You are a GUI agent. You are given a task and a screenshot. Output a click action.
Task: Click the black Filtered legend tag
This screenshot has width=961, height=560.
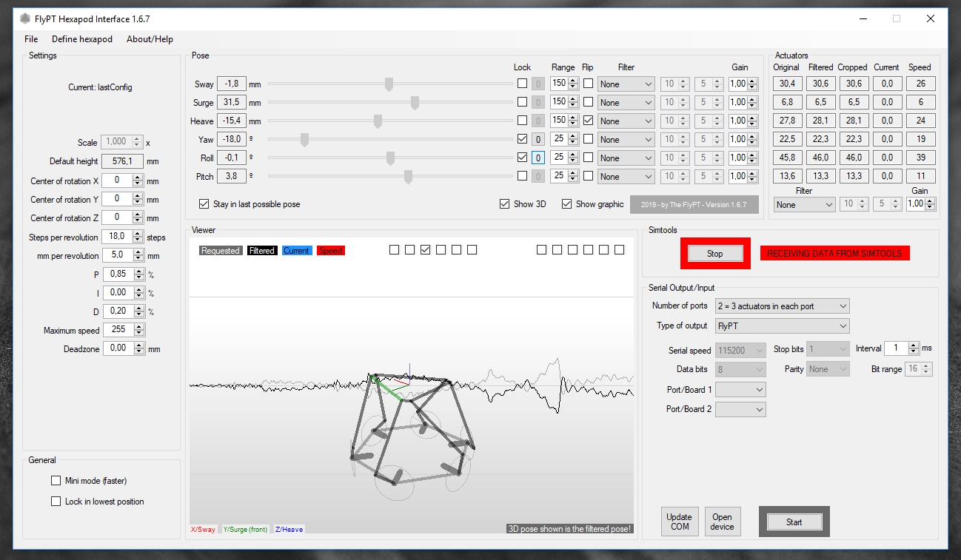pyautogui.click(x=261, y=251)
